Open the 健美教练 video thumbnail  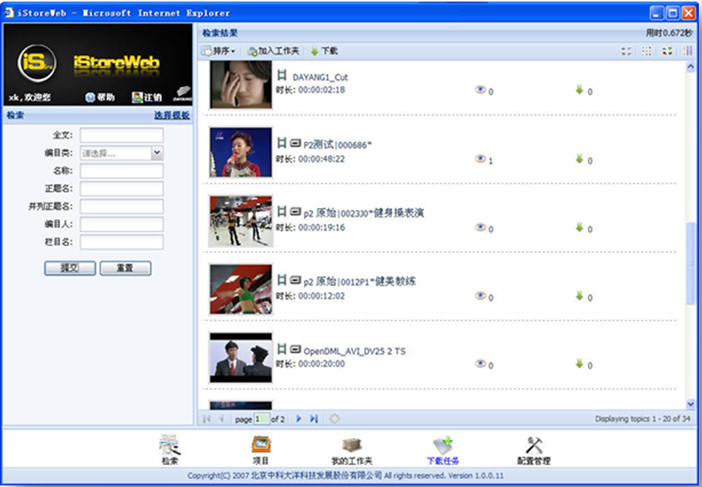(x=241, y=289)
